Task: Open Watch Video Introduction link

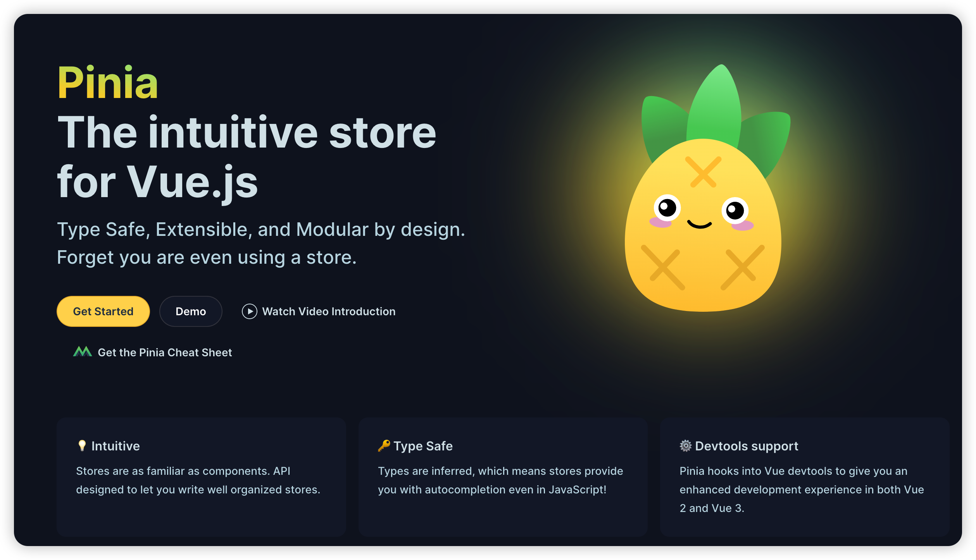Action: tap(329, 311)
